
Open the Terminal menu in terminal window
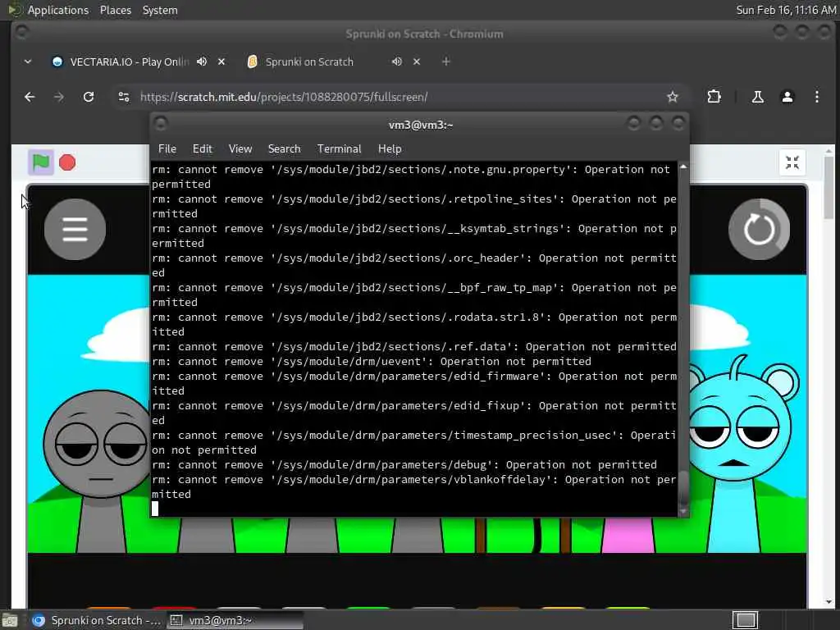[x=339, y=149]
